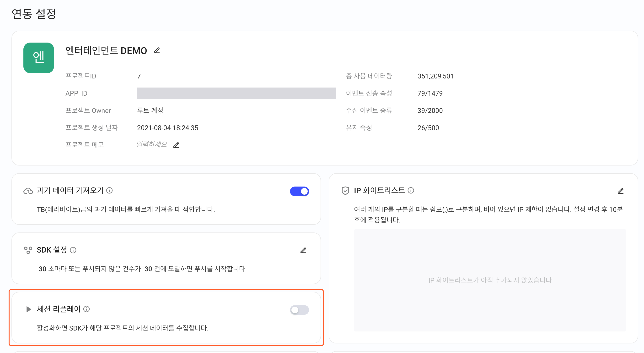Image resolution: width=644 pixels, height=353 pixels.
Task: Open info icon beside SDK 설정
Action: [x=73, y=250]
